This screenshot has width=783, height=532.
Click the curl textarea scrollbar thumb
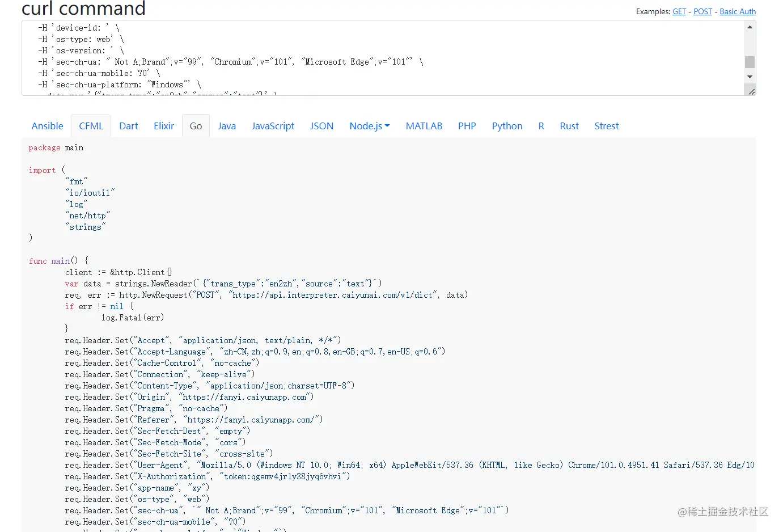[x=750, y=62]
